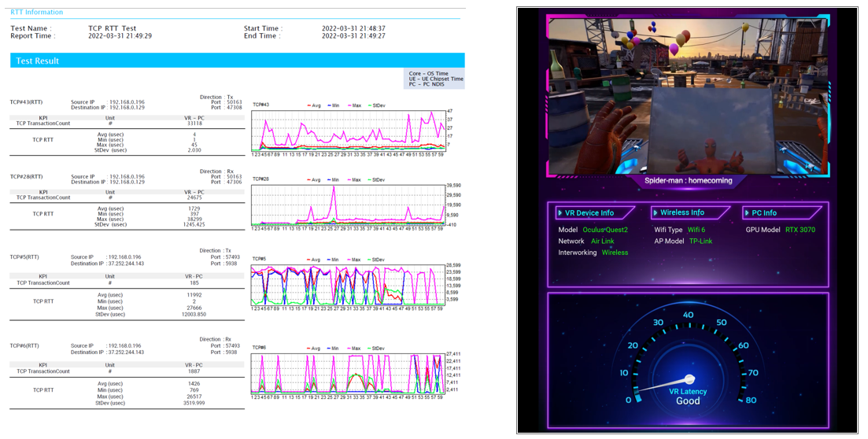868x439 pixels.
Task: Click the 80 mark on latency gauge
Action: [752, 400]
